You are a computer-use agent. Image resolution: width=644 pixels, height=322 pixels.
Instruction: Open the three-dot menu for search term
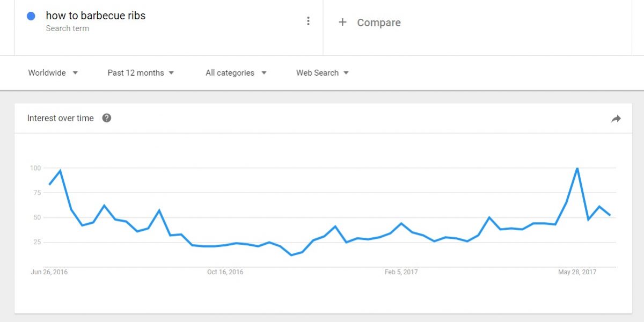coord(308,21)
